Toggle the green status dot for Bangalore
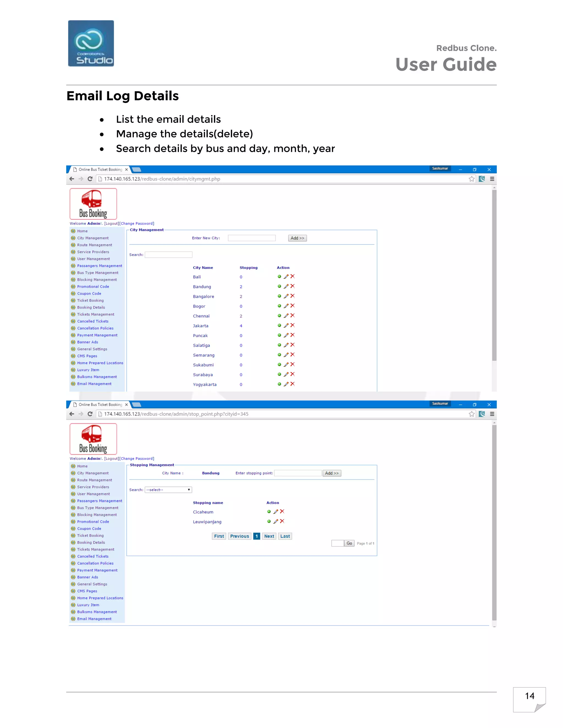563x728 pixels. click(x=280, y=296)
